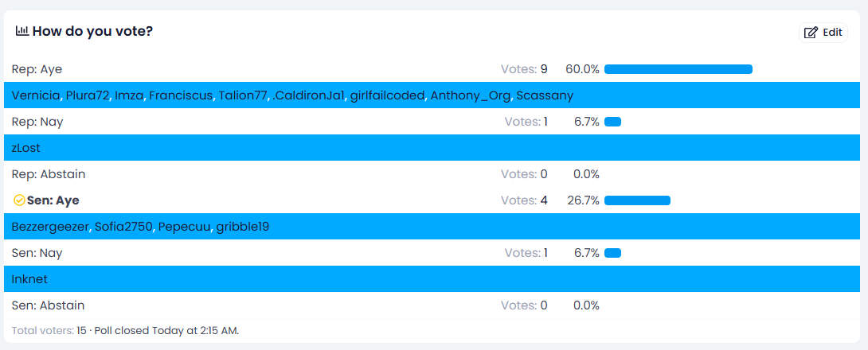Screen dimensions: 868x350
Task: Choose the Sen: Nay poll option
Action: [x=37, y=253]
